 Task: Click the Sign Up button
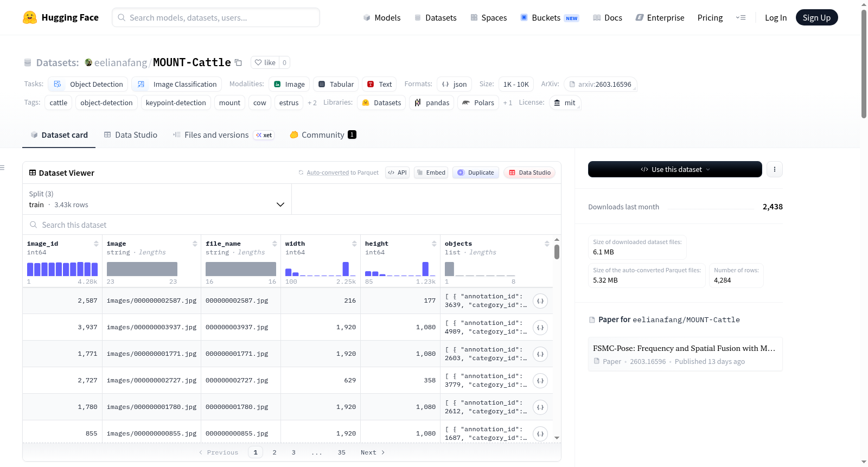816,17
